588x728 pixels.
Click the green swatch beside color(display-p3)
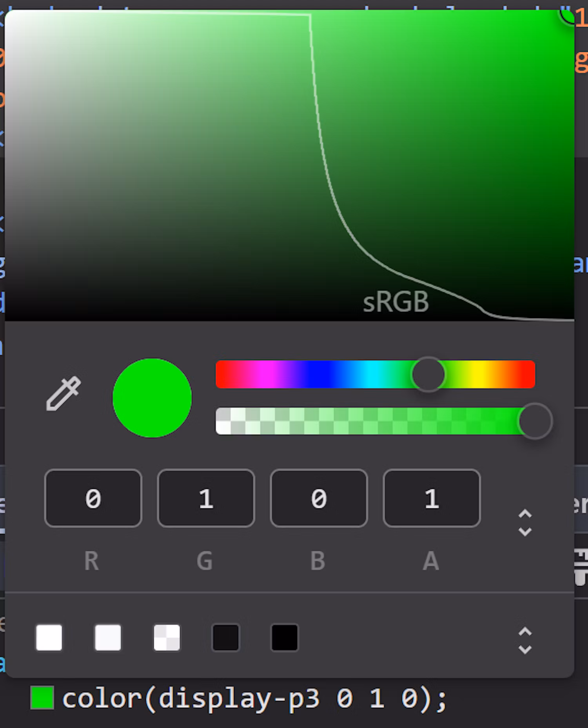point(42,698)
